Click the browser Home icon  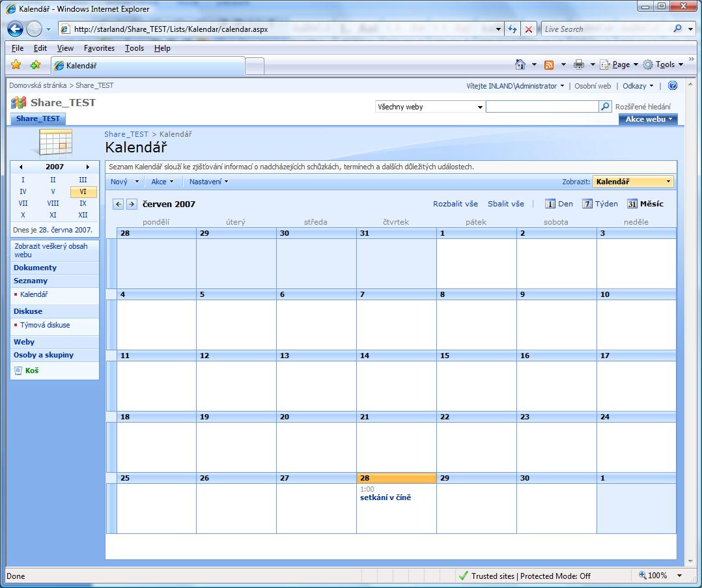click(520, 64)
